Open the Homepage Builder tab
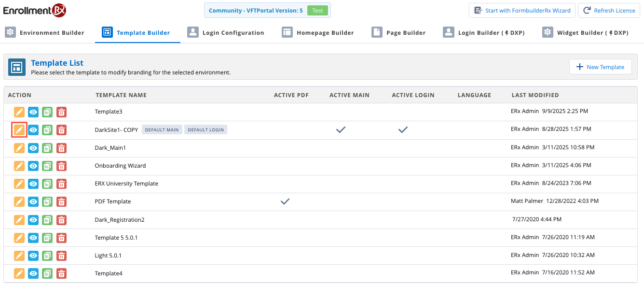This screenshot has width=644, height=286. 318,33
